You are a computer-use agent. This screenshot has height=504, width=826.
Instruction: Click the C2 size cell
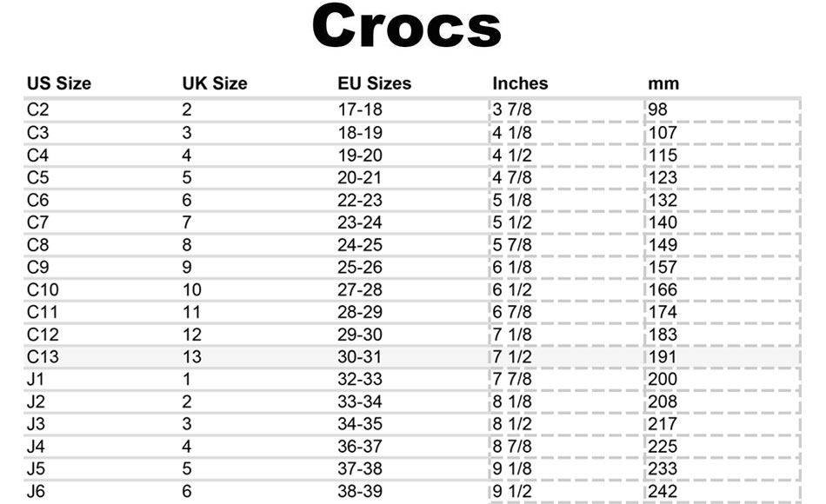(x=38, y=109)
